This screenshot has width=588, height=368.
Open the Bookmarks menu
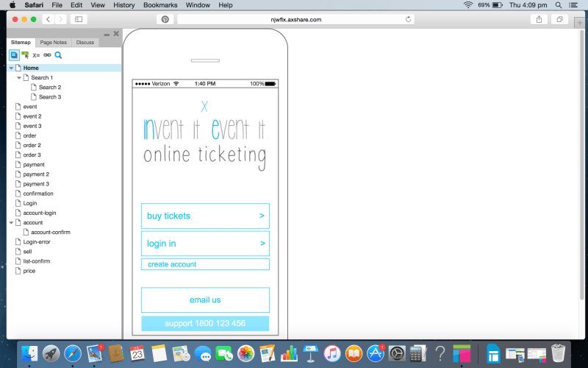[160, 5]
